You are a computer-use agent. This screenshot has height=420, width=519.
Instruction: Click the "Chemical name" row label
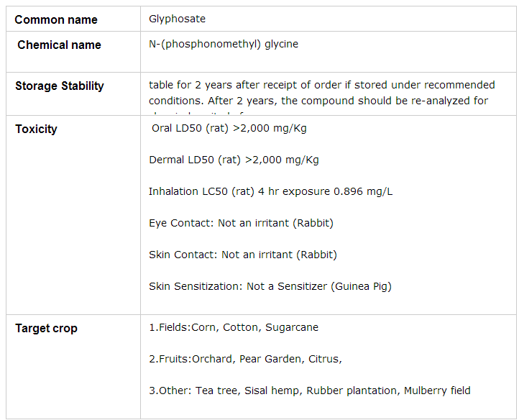click(x=59, y=45)
